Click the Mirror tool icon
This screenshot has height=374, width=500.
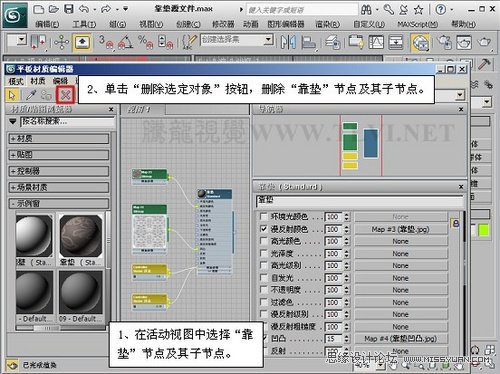point(288,42)
